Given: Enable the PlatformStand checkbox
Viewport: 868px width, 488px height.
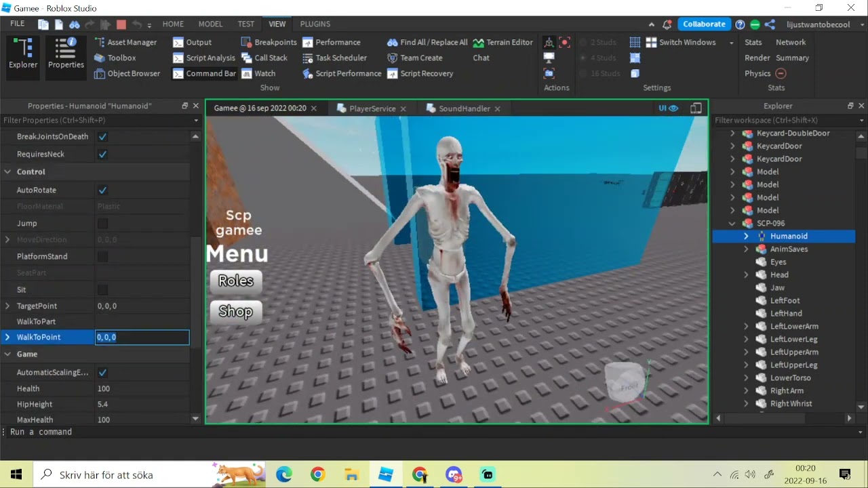Looking at the screenshot, I should click(x=102, y=257).
